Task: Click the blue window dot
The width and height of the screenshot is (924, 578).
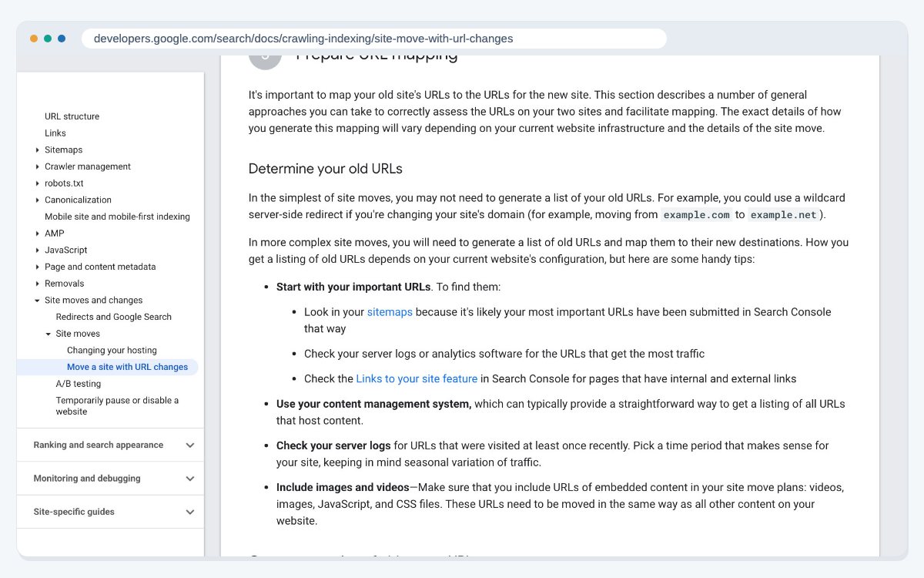Action: [62, 39]
